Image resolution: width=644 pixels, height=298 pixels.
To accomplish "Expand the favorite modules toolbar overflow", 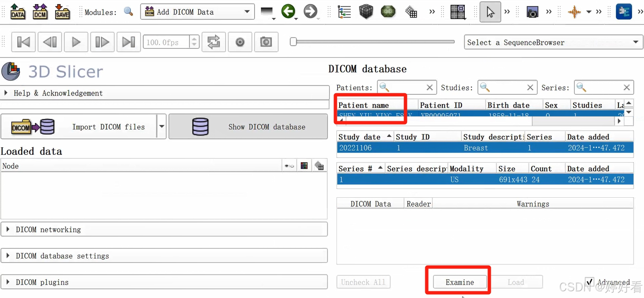I will coord(432,12).
